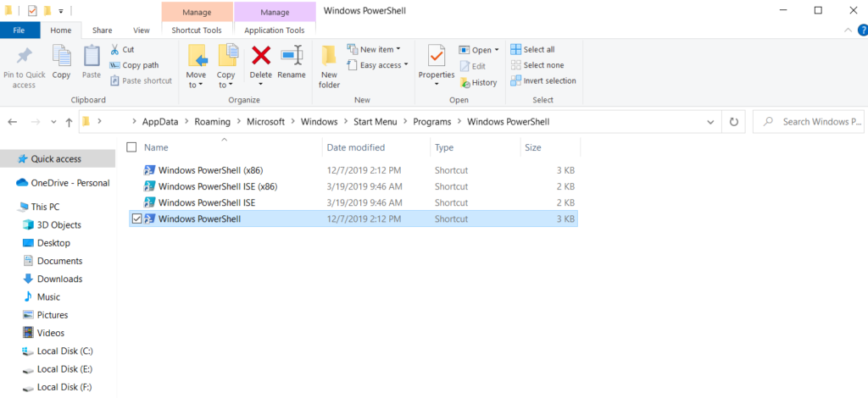Screen dimensions: 868x398
Task: Open the Application Tools tab
Action: [275, 30]
